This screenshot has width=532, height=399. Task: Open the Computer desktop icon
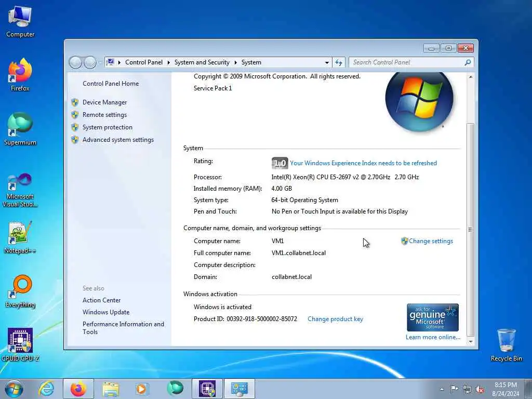(20, 22)
